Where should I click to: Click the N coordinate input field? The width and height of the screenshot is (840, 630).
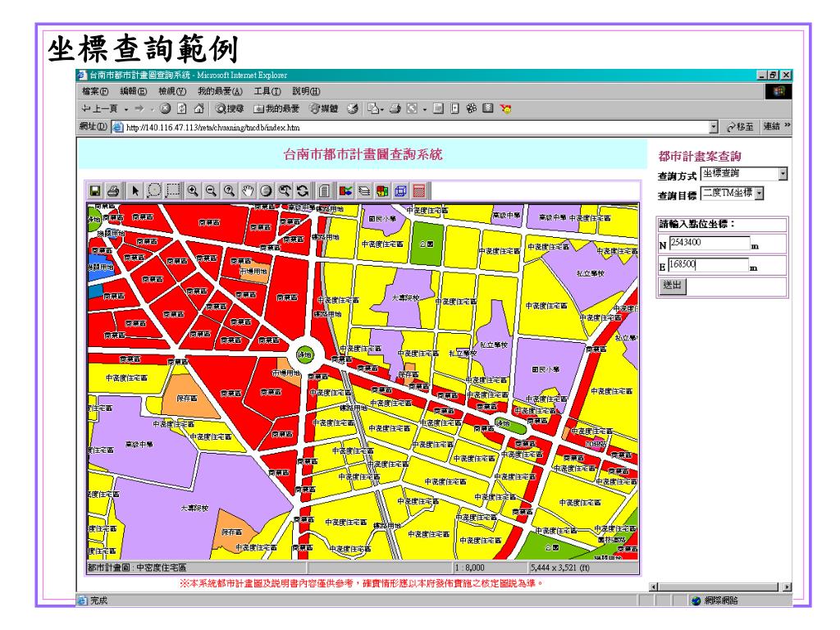pyautogui.click(x=710, y=243)
